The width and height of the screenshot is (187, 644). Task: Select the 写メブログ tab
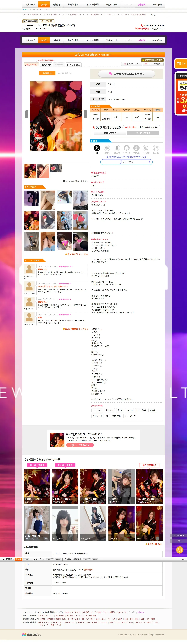(46, 65)
